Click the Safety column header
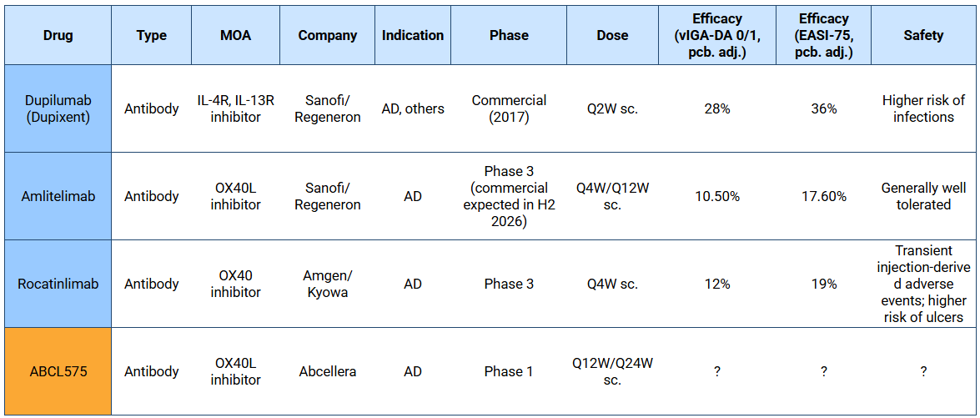This screenshot has width=980, height=418. 923,35
